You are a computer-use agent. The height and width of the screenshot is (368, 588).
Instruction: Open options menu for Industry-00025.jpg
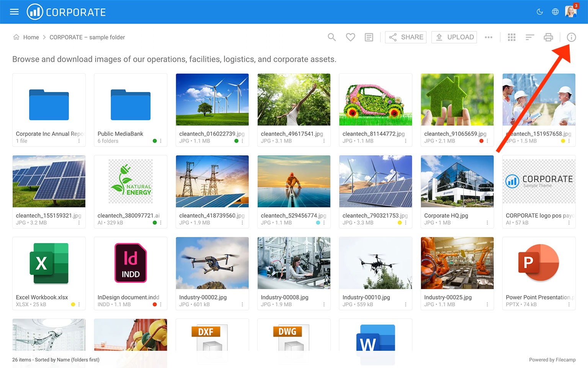pyautogui.click(x=487, y=304)
